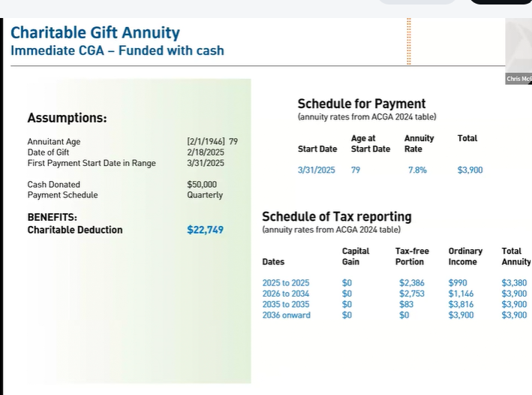Click the Chris McG presenter video thumbnail
This screenshot has width=532, height=395.
point(518,51)
